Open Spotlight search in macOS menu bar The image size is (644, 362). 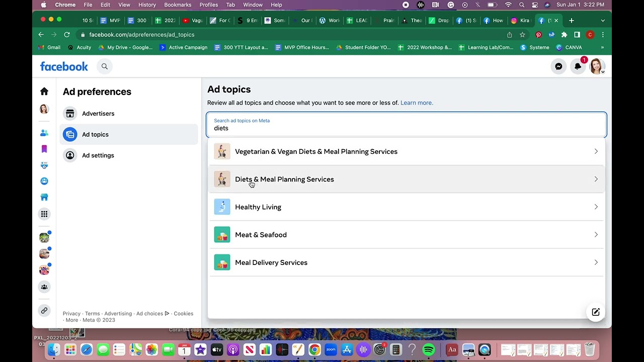coord(522,5)
